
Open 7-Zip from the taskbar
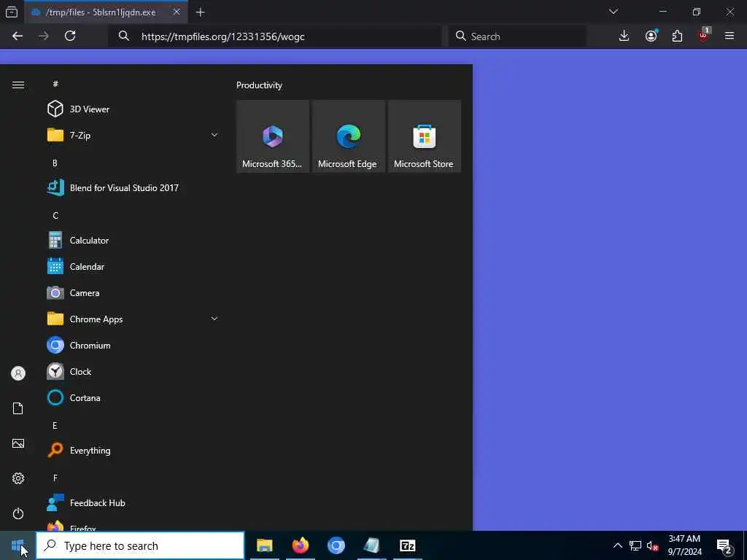click(x=407, y=545)
